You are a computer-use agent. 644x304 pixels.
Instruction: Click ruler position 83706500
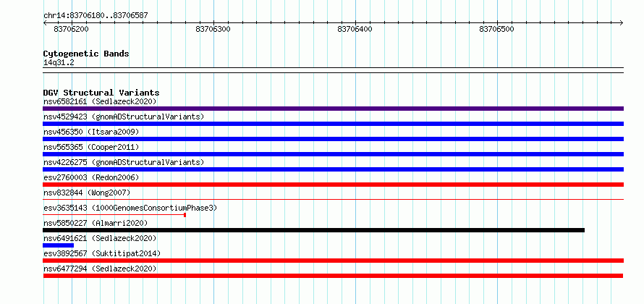click(496, 29)
